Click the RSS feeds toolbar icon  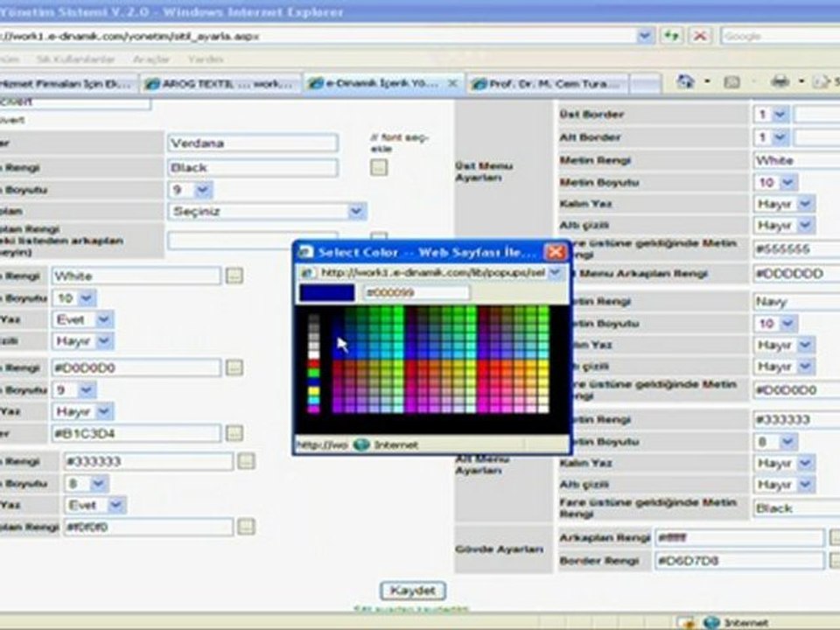click(x=731, y=82)
